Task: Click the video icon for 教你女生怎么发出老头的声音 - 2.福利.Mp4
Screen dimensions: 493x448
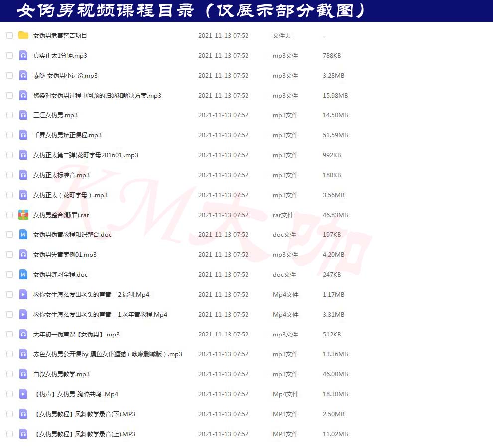Action: pyautogui.click(x=23, y=294)
